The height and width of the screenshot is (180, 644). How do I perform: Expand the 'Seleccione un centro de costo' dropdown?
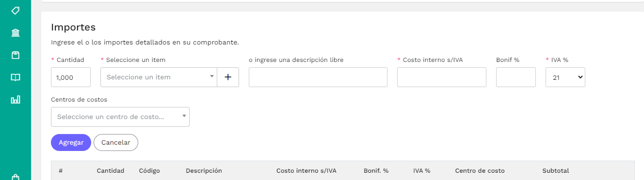tap(120, 117)
